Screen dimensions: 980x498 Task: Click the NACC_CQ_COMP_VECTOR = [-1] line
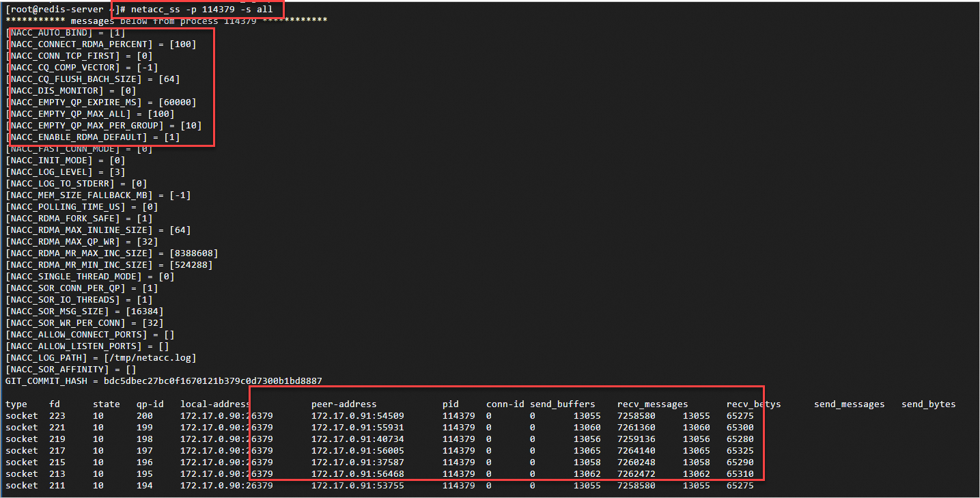tap(81, 68)
